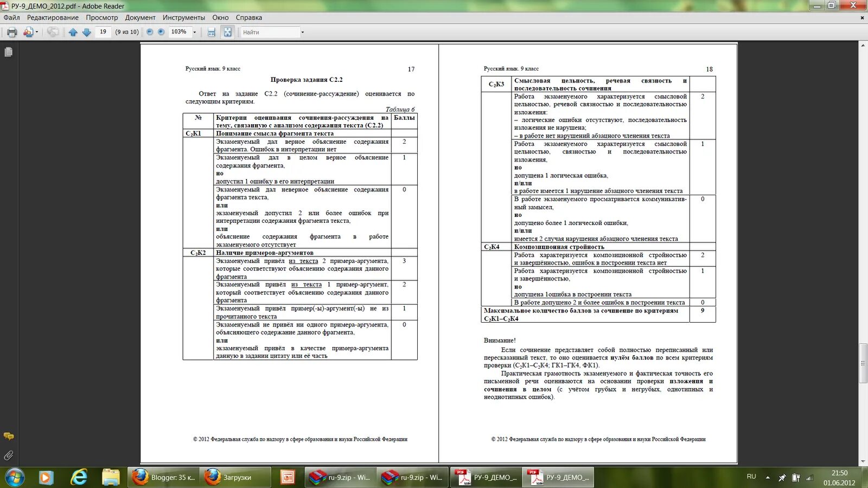
Task: Switch to active РУ-9_ДЕМО Adobe Reader taskbar button
Action: point(558,478)
